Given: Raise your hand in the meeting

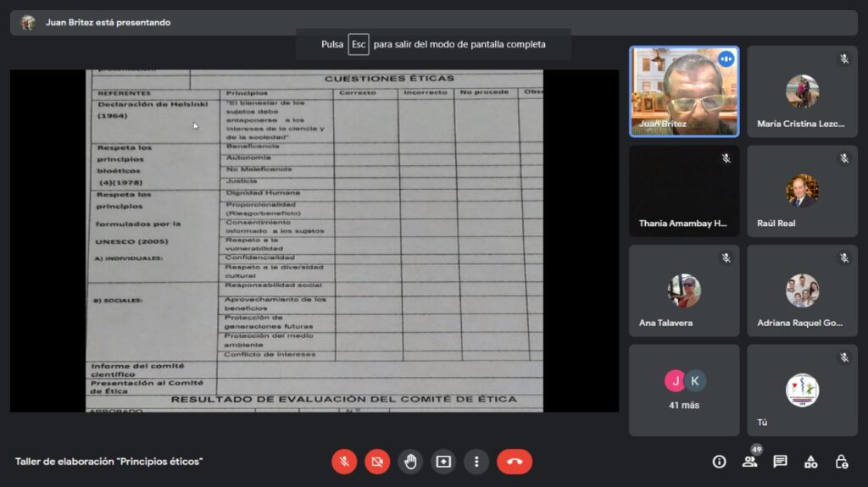Looking at the screenshot, I should [x=410, y=462].
